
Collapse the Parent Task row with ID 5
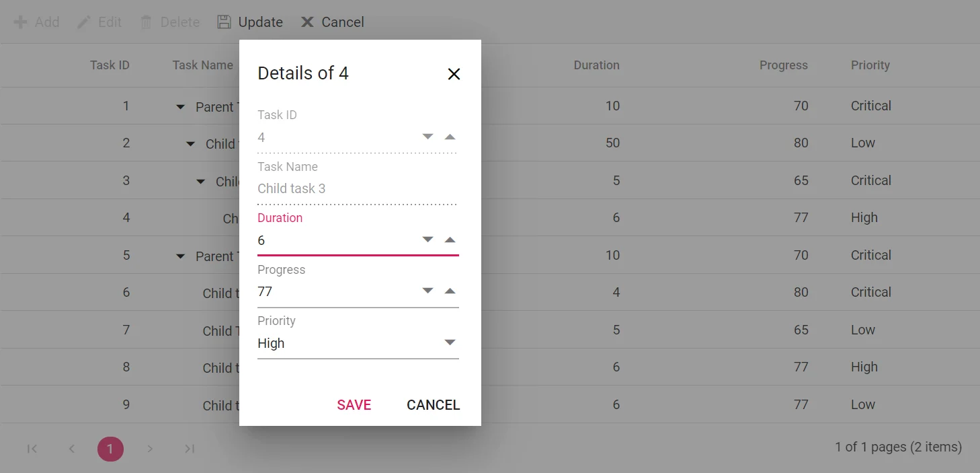pos(179,255)
